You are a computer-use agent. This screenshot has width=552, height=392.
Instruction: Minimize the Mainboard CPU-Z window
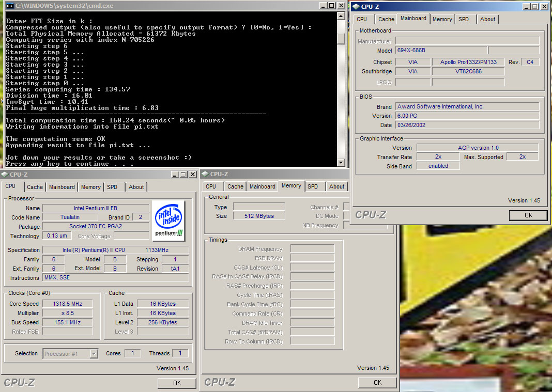tap(526, 6)
